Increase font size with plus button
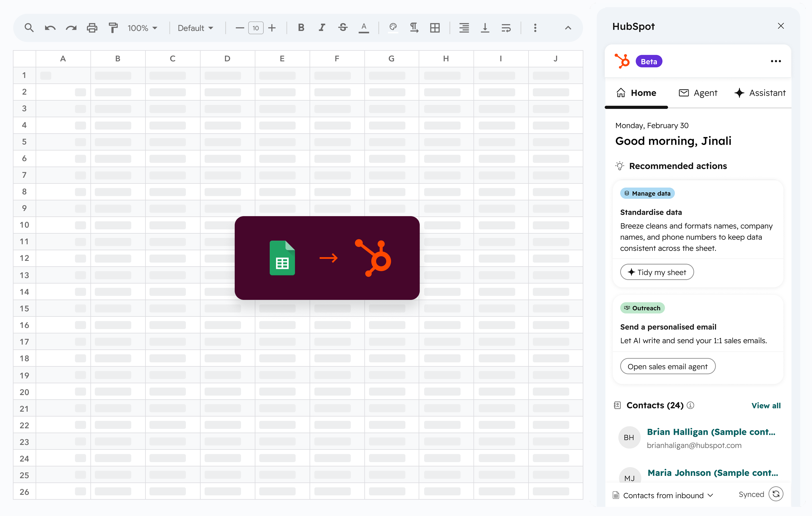 [x=272, y=28]
